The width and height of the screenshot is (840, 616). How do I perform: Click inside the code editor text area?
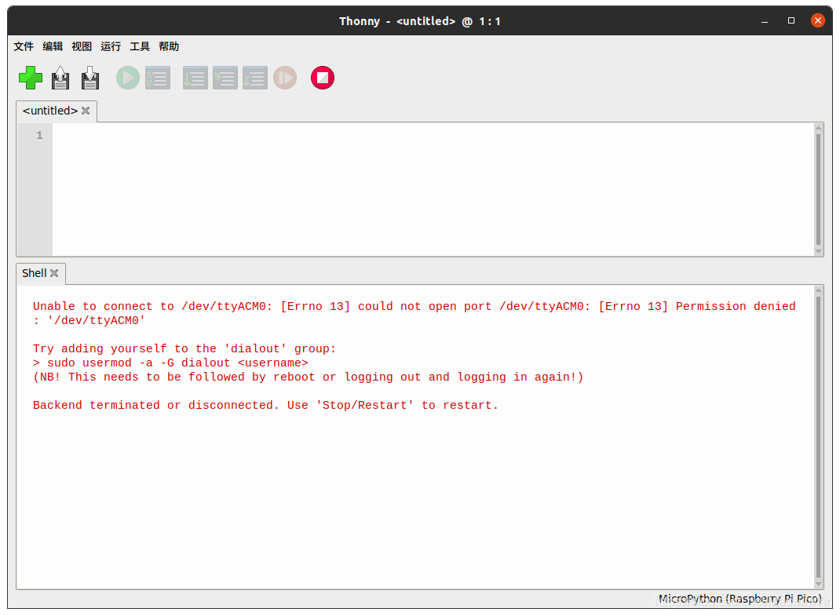point(433,189)
